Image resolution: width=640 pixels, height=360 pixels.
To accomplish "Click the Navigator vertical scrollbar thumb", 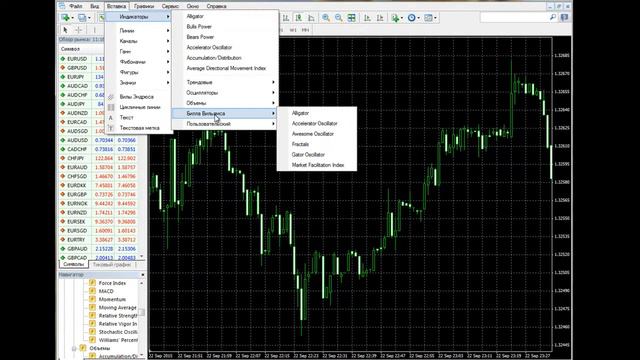I will click(x=142, y=312).
